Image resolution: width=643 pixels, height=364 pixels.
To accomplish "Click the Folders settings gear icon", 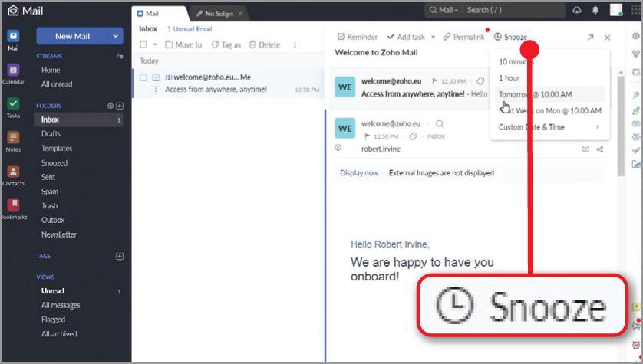I will coord(110,106).
